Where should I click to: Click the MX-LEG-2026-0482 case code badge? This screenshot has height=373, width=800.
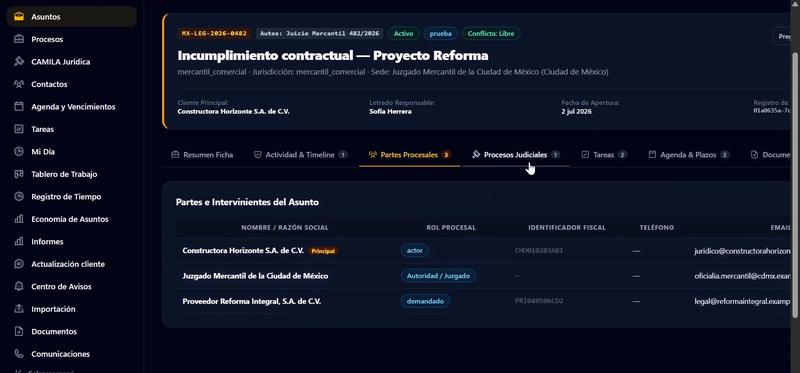tap(214, 33)
